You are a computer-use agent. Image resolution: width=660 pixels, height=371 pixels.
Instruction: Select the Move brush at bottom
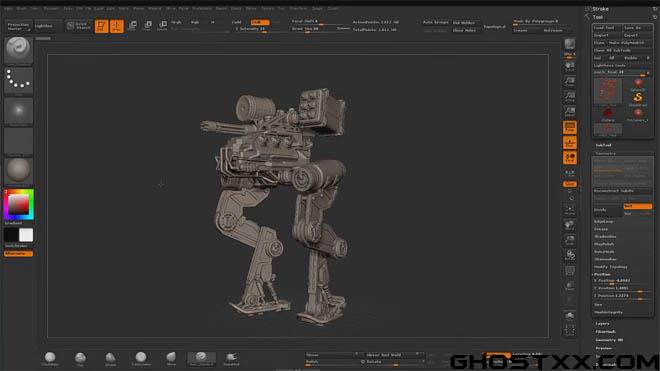(x=171, y=359)
